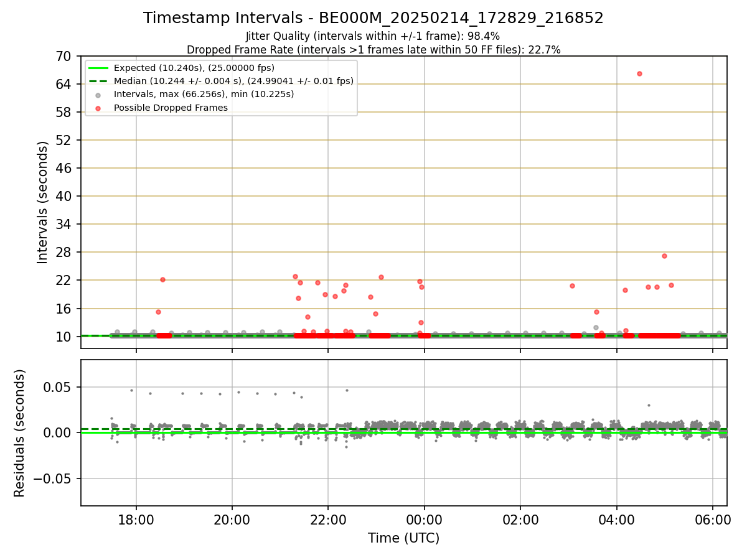
Task: Click the legend entry starting with "Median (10.244"
Action: pyautogui.click(x=233, y=81)
